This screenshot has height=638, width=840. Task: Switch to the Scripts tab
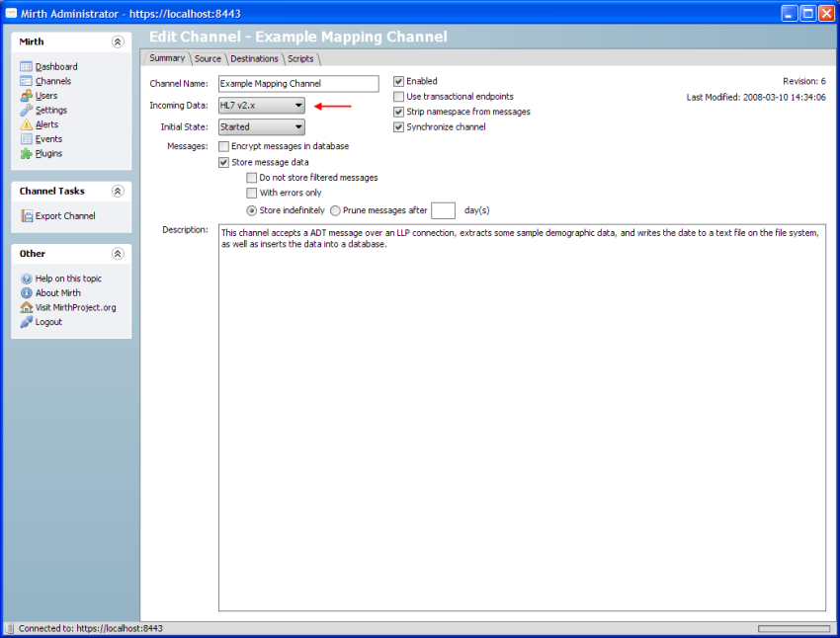[x=301, y=58]
